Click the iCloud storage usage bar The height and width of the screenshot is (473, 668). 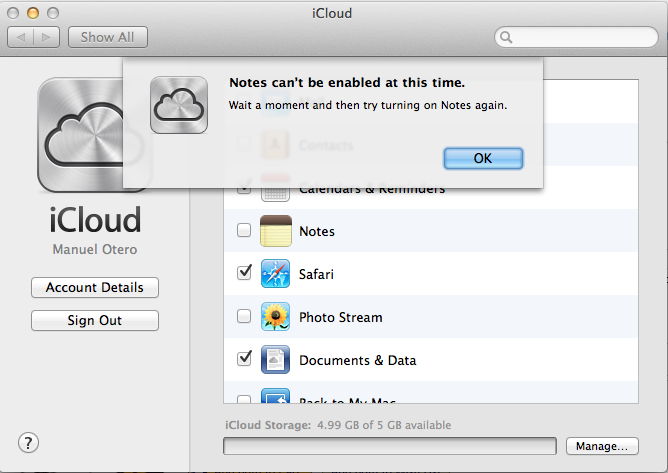click(390, 446)
